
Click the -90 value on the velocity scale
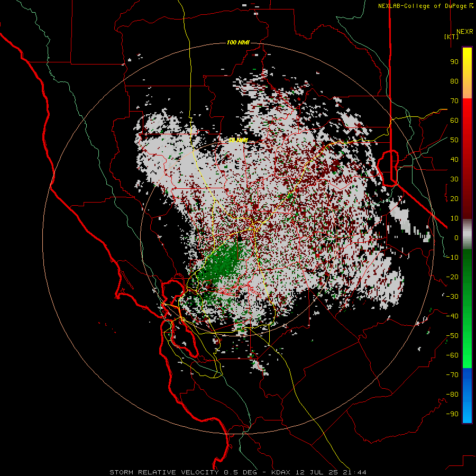[452, 414]
